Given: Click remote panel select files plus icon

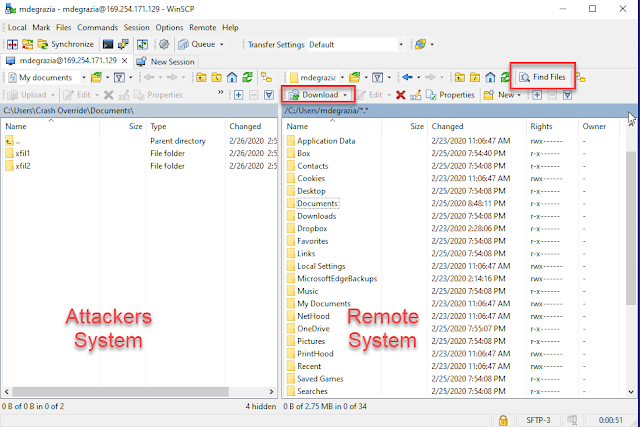Looking at the screenshot, I should (537, 95).
